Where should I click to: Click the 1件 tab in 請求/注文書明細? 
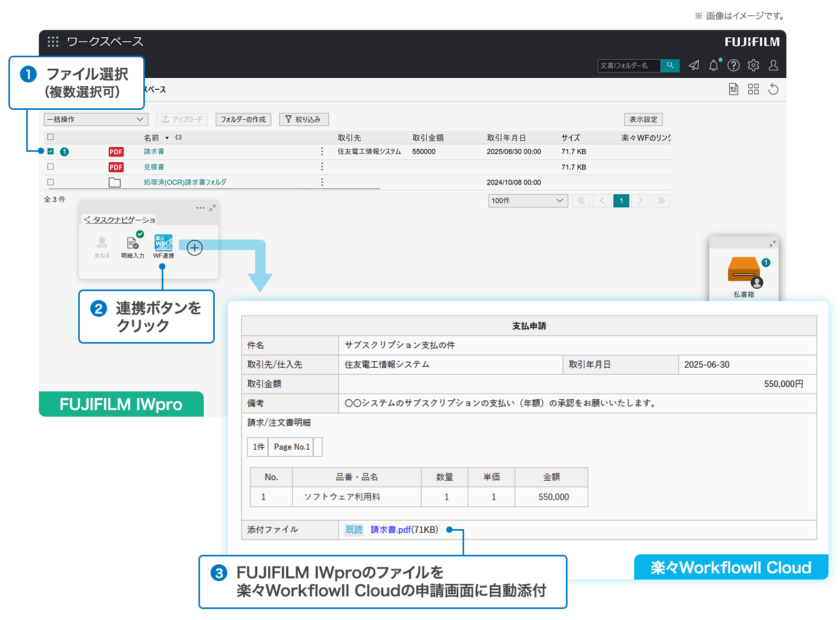tap(258, 447)
